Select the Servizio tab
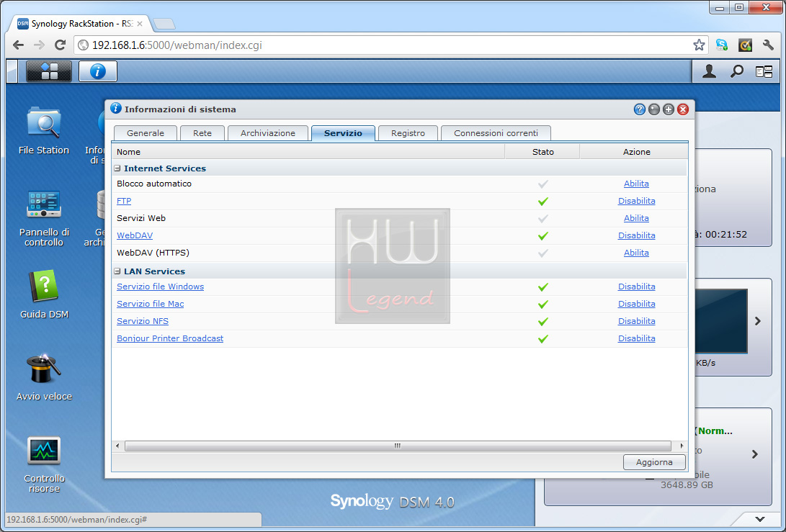 click(343, 132)
